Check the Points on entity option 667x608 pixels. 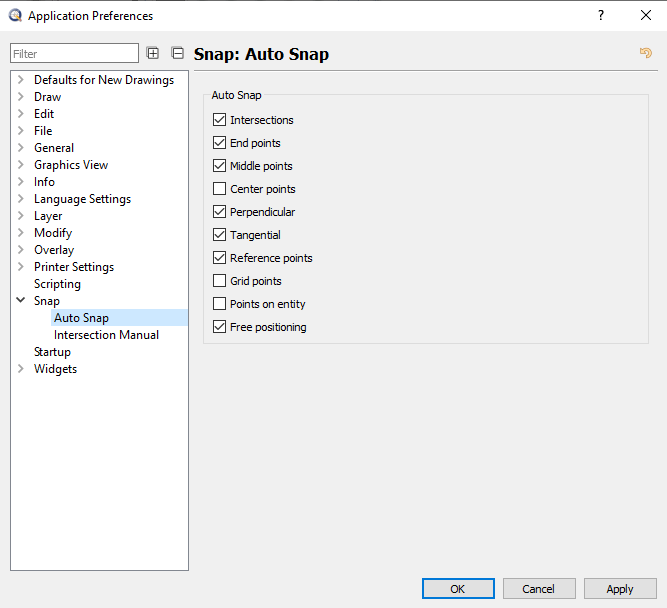[219, 304]
